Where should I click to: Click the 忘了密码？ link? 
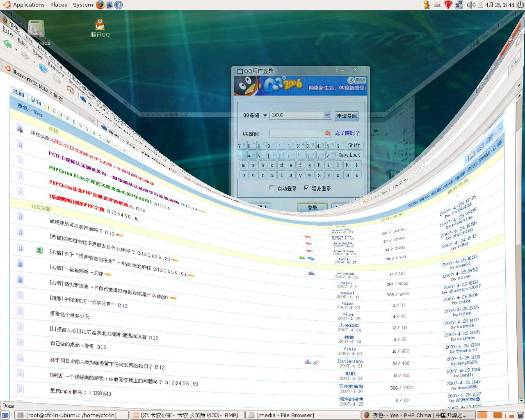(347, 133)
